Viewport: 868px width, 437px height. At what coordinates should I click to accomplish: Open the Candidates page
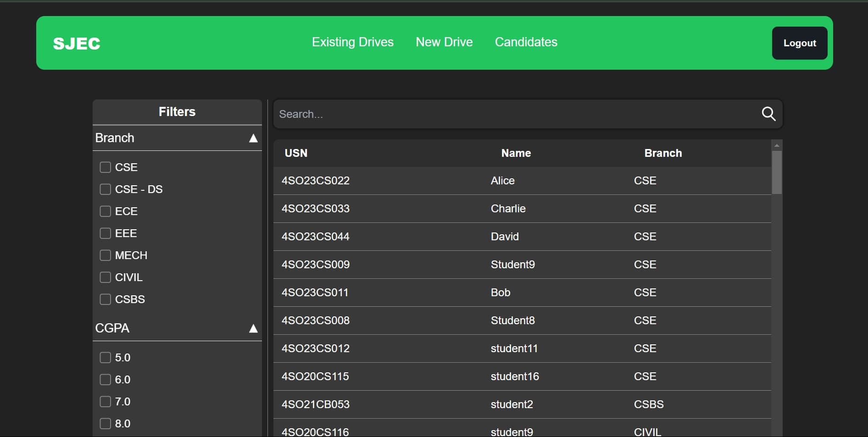click(526, 42)
